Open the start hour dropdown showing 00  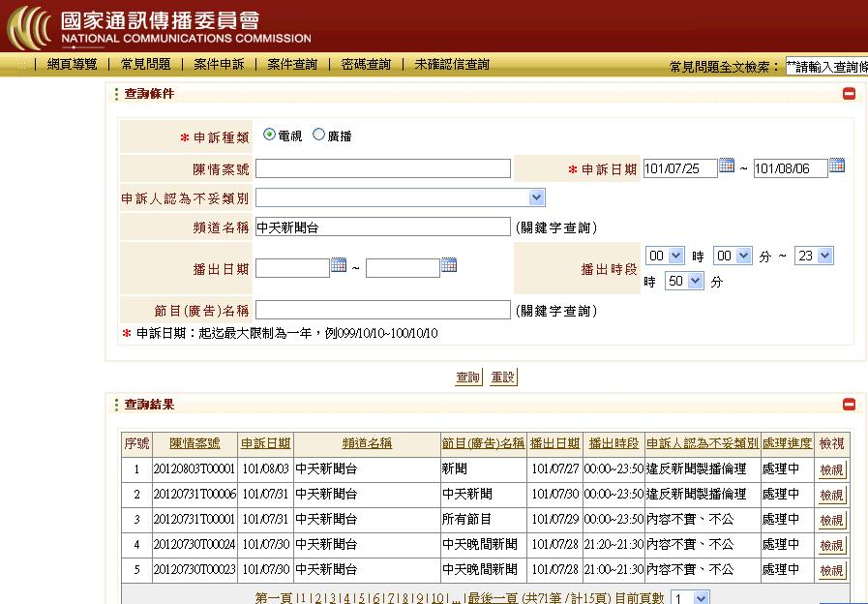coord(665,256)
